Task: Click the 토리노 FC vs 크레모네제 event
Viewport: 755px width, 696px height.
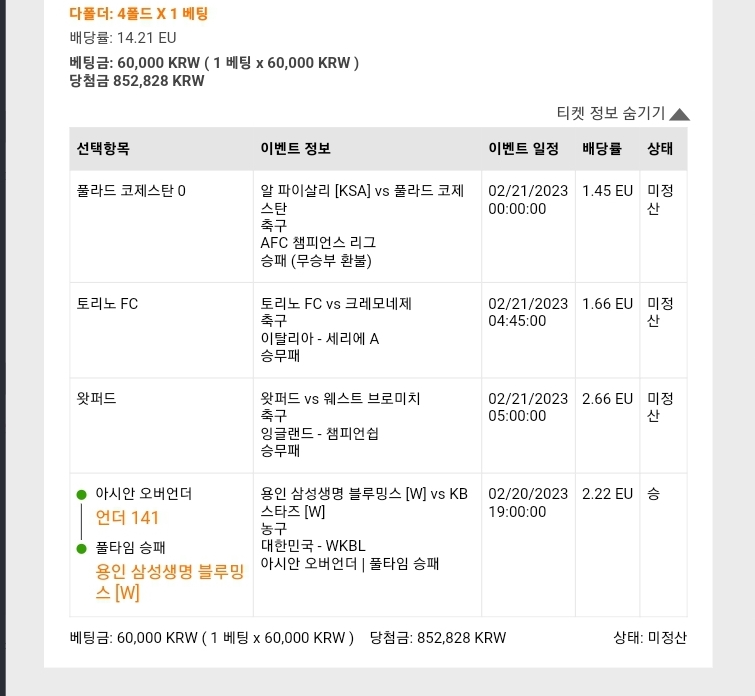Action: click(336, 304)
